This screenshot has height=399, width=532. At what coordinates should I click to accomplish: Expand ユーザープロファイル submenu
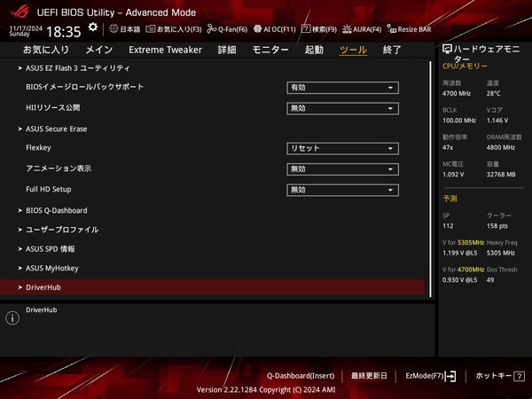(62, 230)
